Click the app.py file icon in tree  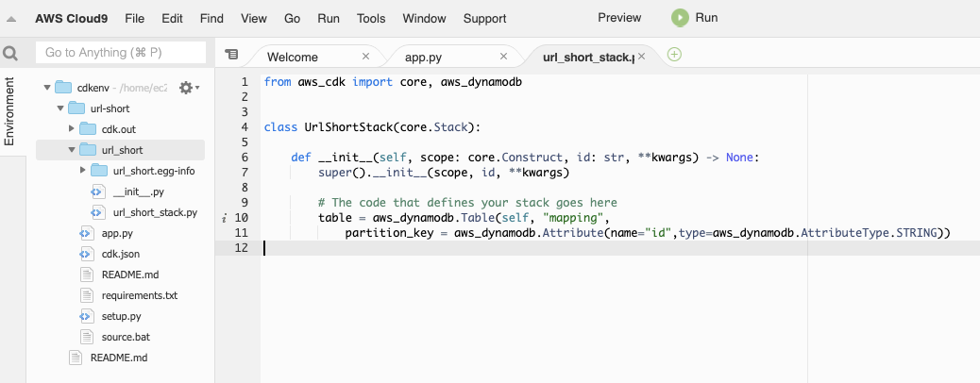coord(86,233)
